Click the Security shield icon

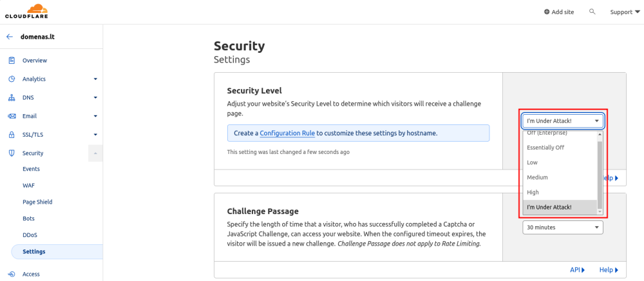click(11, 153)
